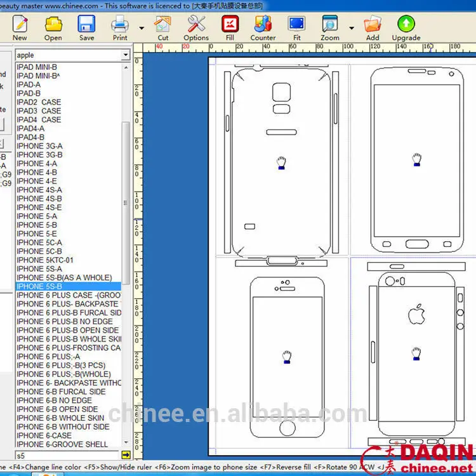Click the red Fill icon
This screenshot has height=476, width=476.
coord(230,25)
